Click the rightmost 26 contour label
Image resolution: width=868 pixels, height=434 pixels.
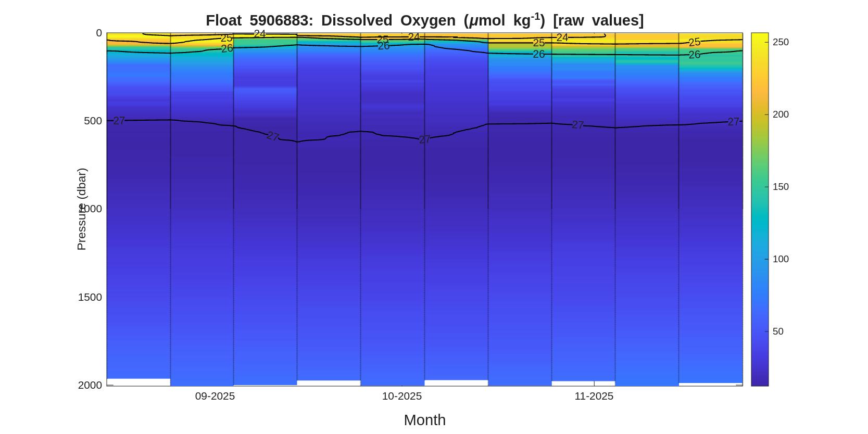(x=694, y=55)
